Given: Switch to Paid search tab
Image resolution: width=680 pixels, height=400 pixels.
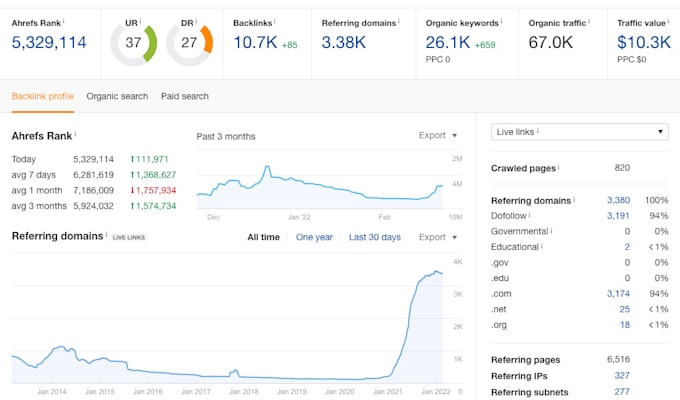Looking at the screenshot, I should tap(185, 96).
